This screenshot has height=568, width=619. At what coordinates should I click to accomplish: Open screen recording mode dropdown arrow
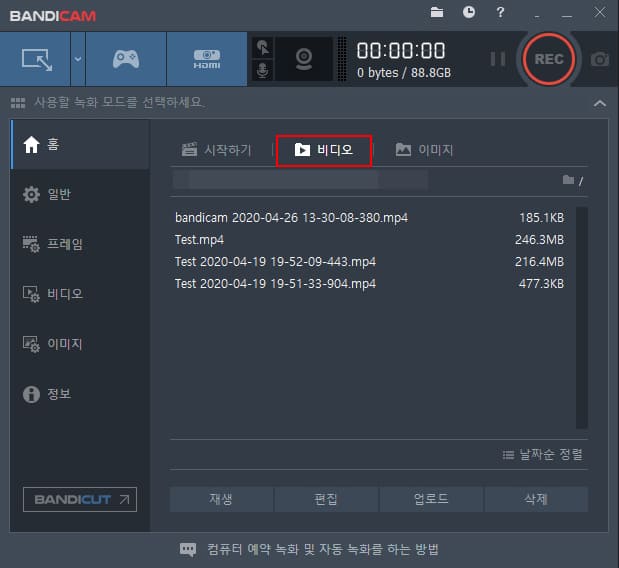78,59
